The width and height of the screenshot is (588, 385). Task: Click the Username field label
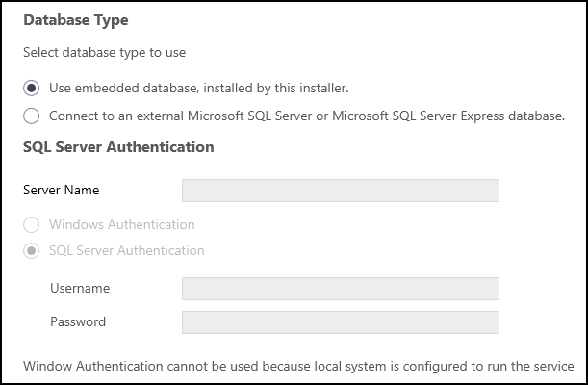point(80,288)
